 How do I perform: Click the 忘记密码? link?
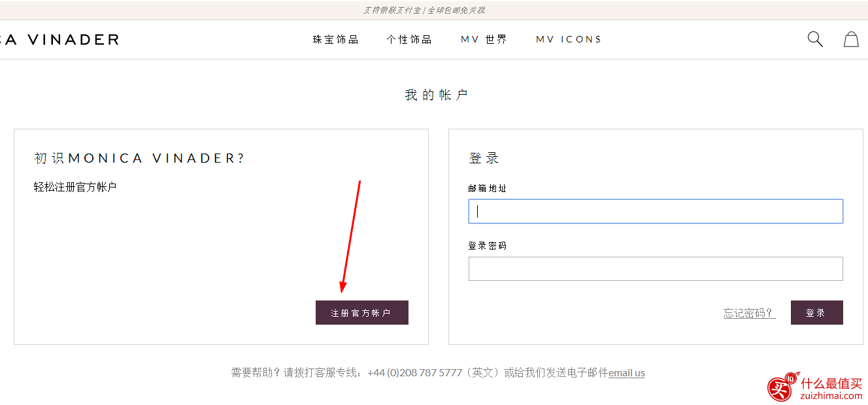[x=749, y=313]
